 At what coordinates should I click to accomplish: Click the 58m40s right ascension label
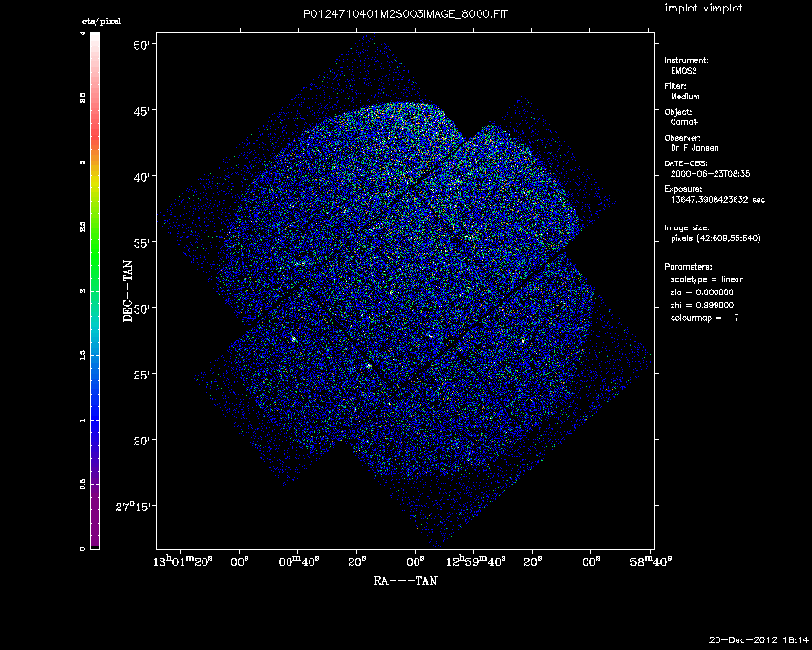pyautogui.click(x=651, y=561)
